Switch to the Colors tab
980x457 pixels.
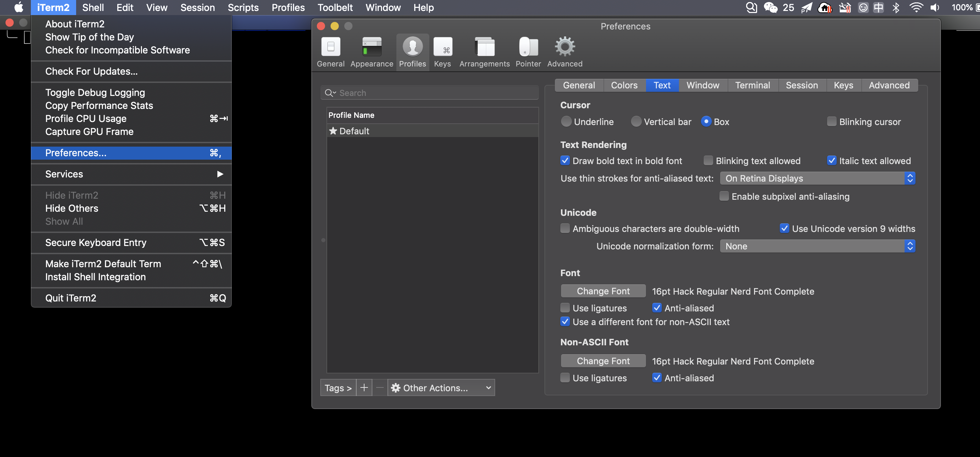click(x=624, y=85)
